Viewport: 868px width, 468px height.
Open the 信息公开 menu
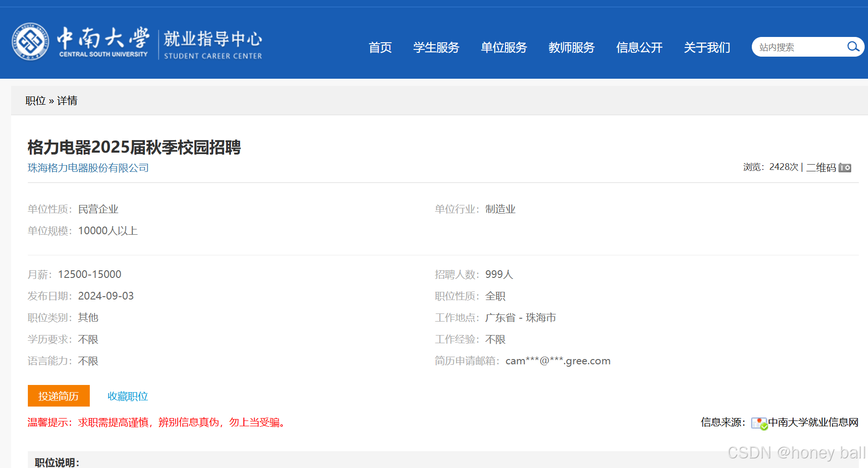[639, 48]
